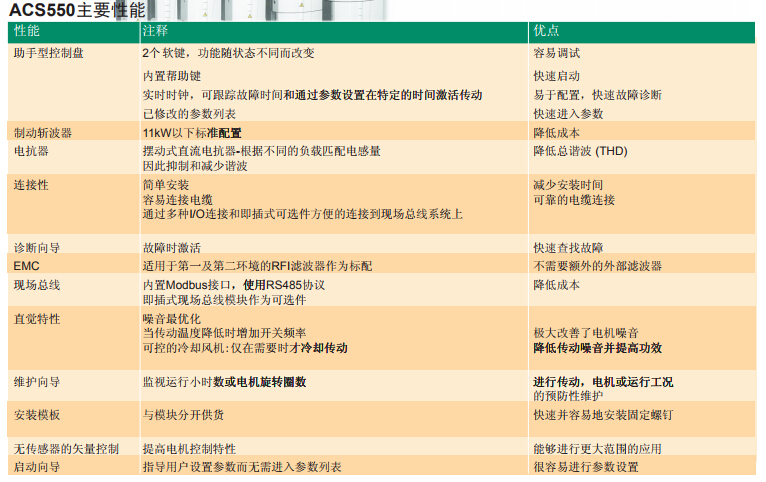This screenshot has width=766, height=482.
Task: Click the 现场总线 row label
Action: (37, 285)
